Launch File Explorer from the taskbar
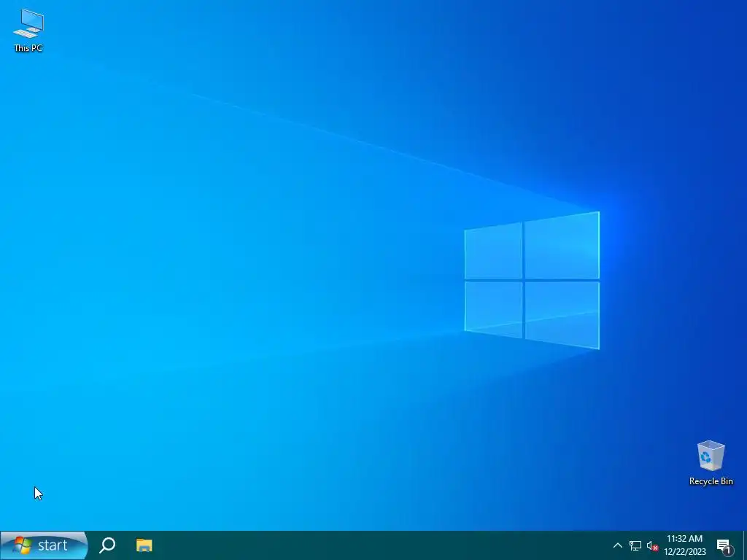747x560 pixels. coord(144,545)
